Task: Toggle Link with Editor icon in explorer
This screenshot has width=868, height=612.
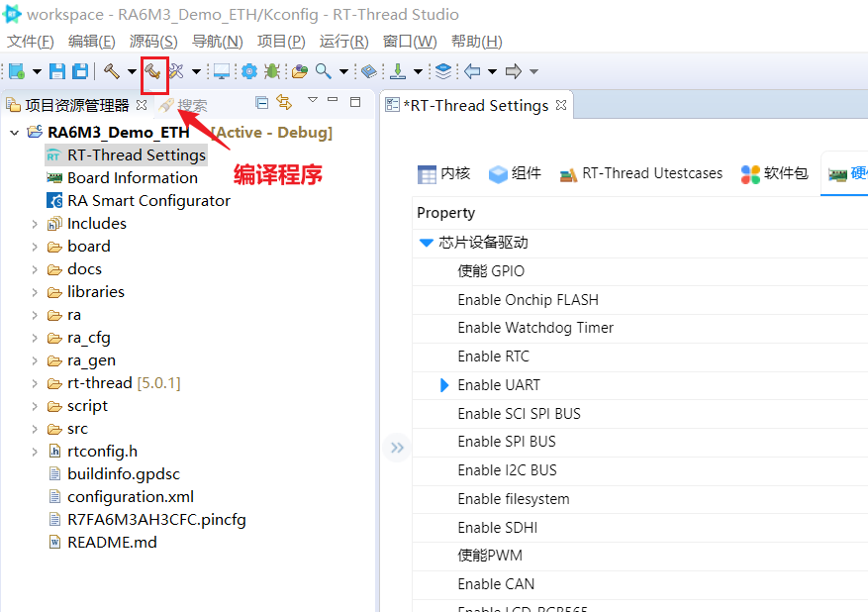Action: (284, 102)
